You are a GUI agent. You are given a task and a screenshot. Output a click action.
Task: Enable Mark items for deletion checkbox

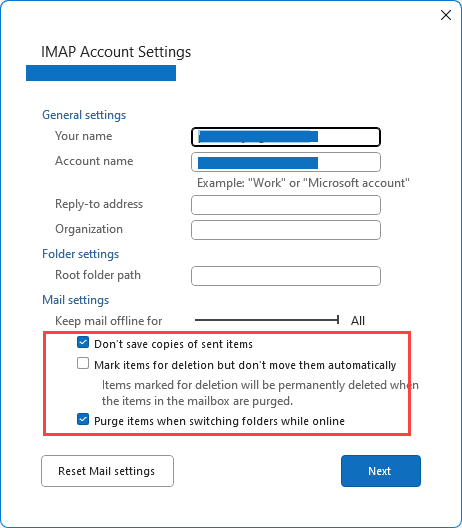click(83, 364)
